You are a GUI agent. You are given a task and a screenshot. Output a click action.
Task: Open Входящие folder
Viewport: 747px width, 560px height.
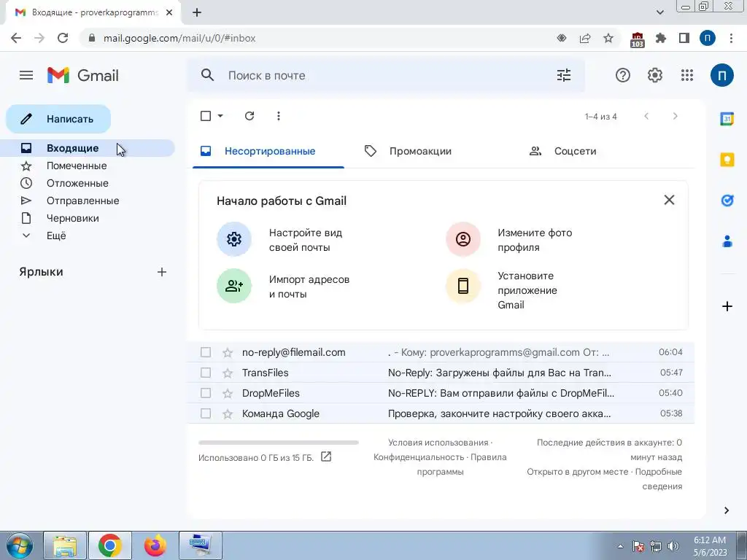pyautogui.click(x=88, y=148)
